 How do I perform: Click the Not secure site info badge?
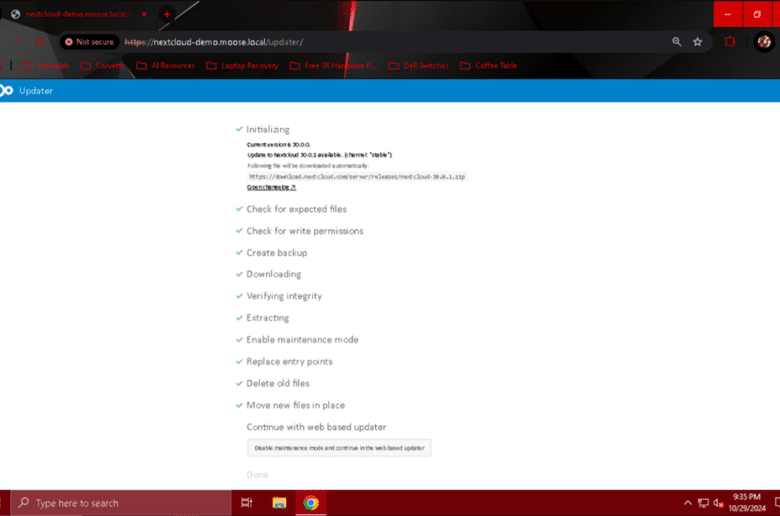(x=90, y=42)
